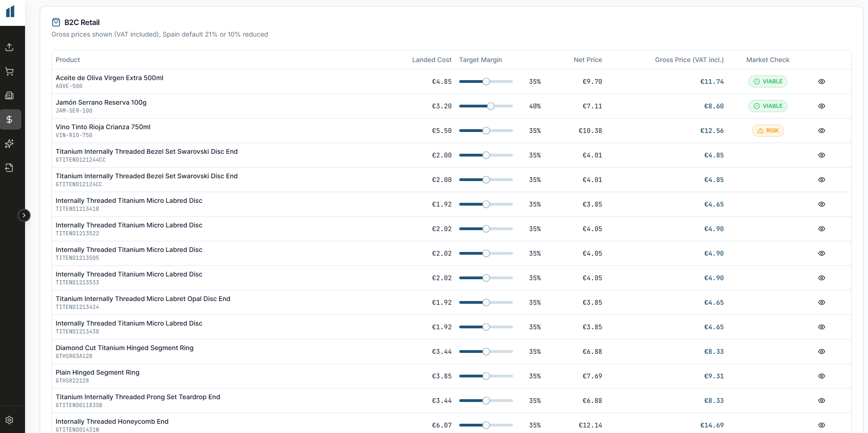
Task: Click the export document icon in the sidebar
Action: pos(9,168)
